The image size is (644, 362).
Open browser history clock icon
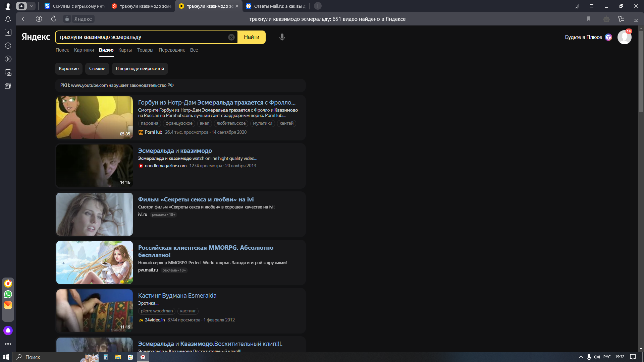(x=8, y=46)
